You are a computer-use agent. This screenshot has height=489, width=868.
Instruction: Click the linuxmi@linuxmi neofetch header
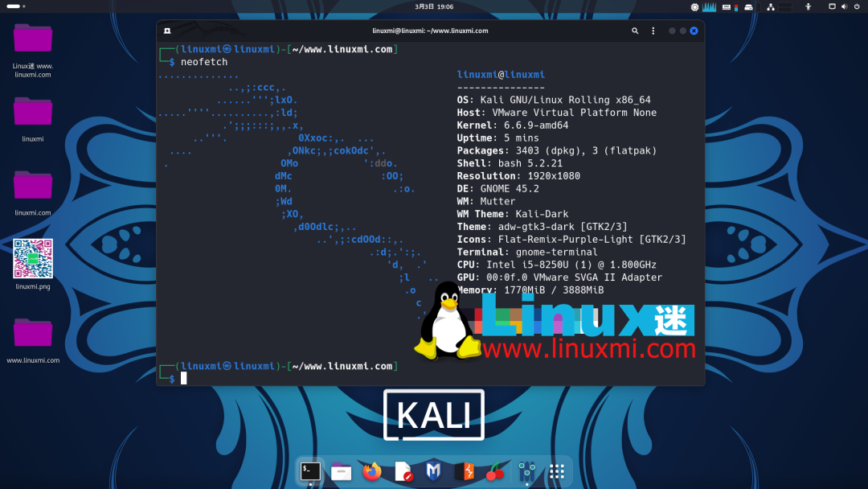tap(501, 75)
